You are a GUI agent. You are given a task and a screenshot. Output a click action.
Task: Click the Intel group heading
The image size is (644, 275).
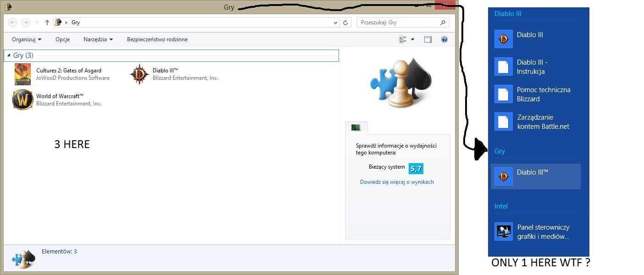[x=501, y=206]
